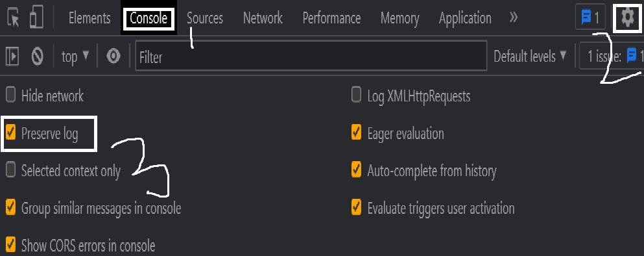Select the Console tab
The width and height of the screenshot is (644, 256).
point(149,18)
